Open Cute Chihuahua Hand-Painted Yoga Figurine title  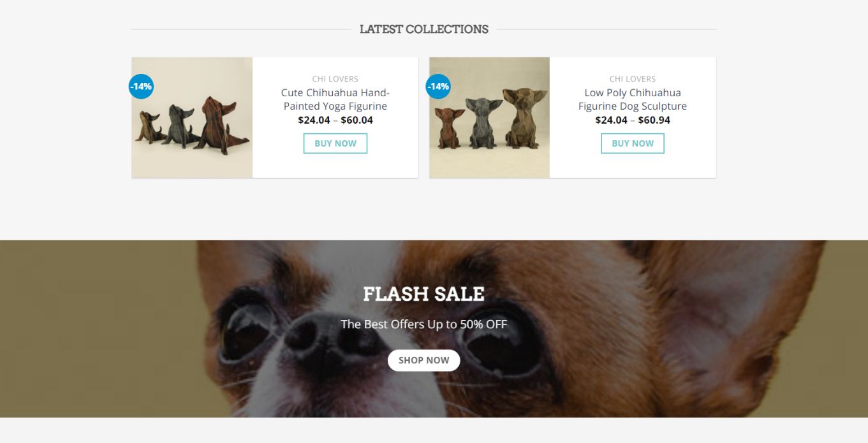335,99
